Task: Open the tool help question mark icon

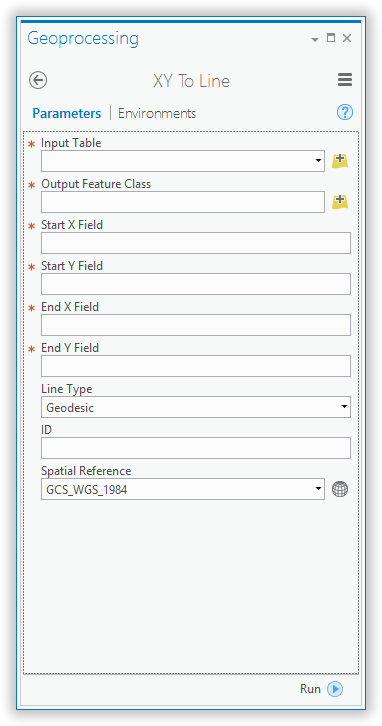Action: 345,113
